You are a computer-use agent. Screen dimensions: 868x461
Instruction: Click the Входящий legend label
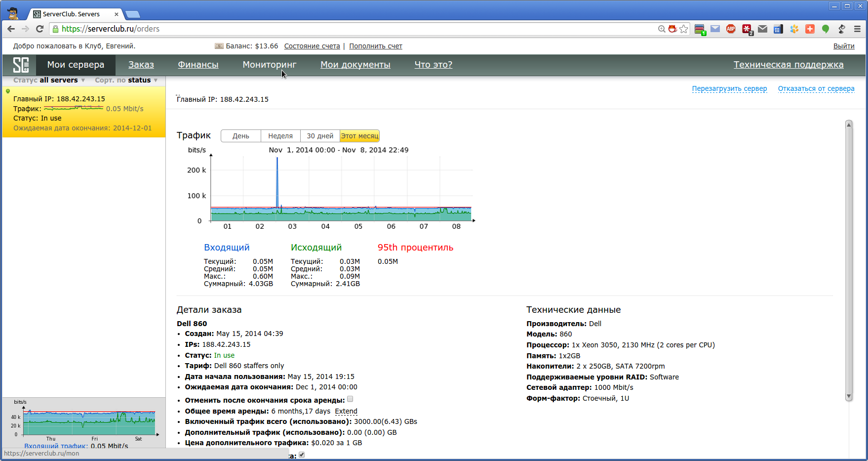(x=227, y=248)
